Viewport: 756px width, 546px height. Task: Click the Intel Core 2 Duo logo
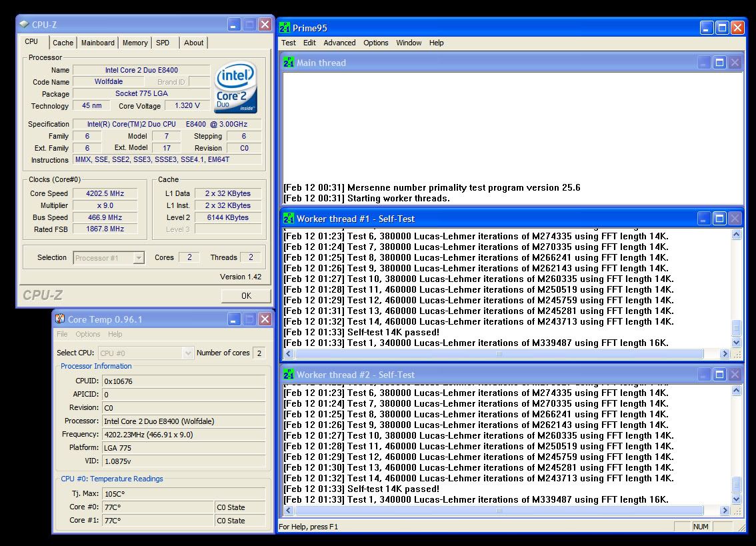pyautogui.click(x=236, y=87)
